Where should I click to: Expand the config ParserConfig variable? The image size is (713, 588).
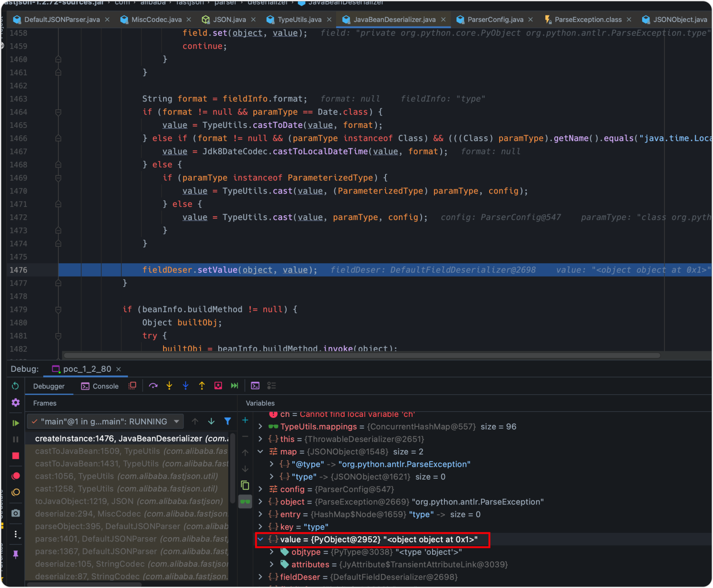point(260,489)
